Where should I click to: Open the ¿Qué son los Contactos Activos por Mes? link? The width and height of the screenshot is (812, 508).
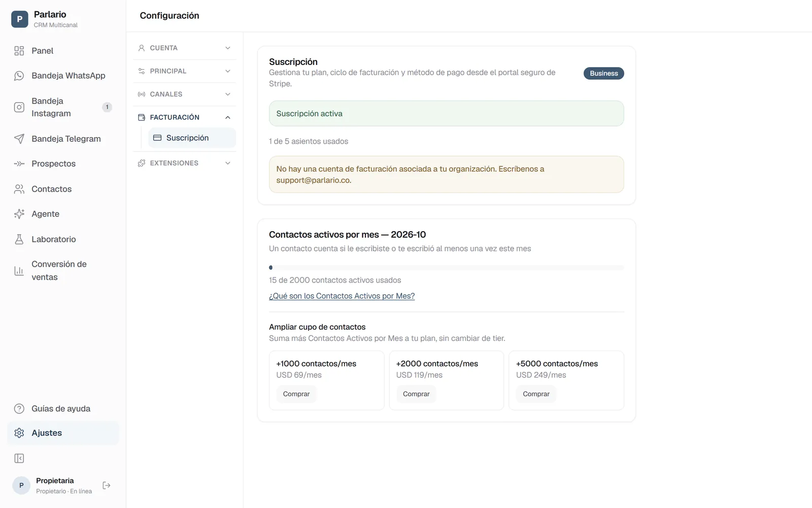click(342, 296)
